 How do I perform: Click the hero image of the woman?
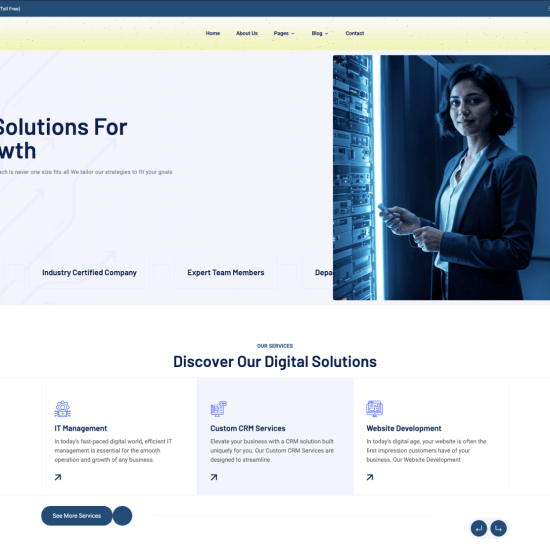[x=441, y=177]
